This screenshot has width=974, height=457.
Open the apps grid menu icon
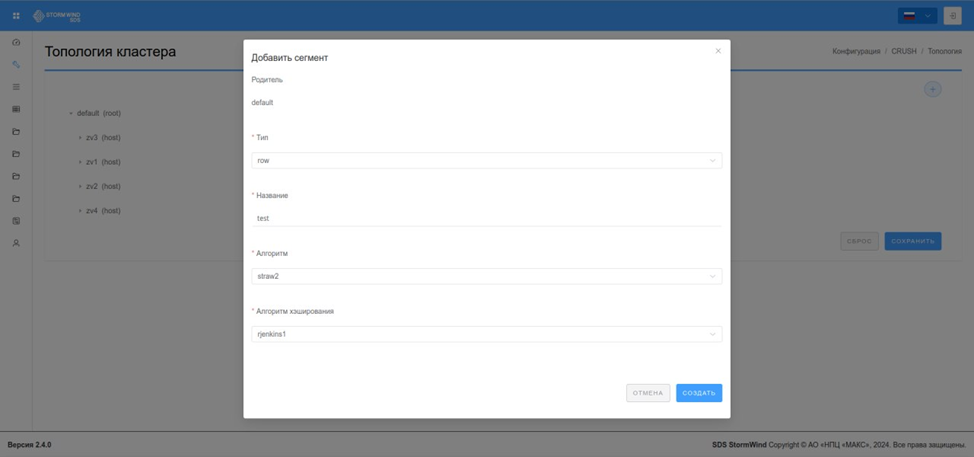[x=16, y=16]
